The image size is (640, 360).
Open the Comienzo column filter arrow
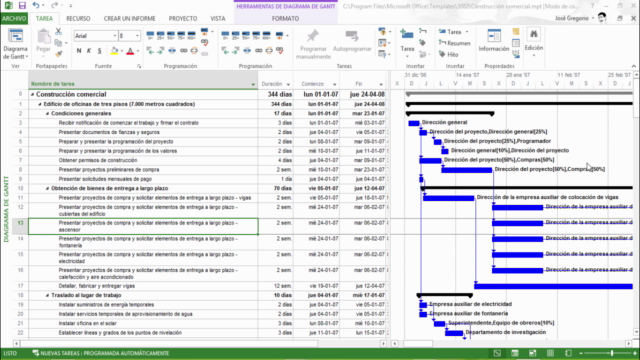click(x=335, y=84)
